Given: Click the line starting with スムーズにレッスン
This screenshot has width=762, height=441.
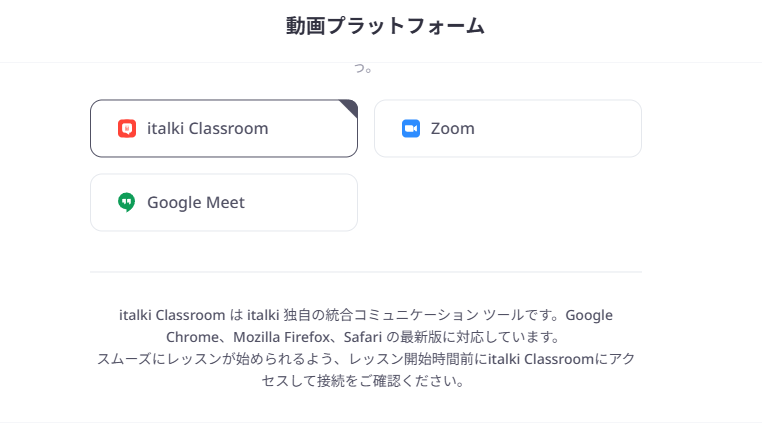Looking at the screenshot, I should tap(366, 359).
